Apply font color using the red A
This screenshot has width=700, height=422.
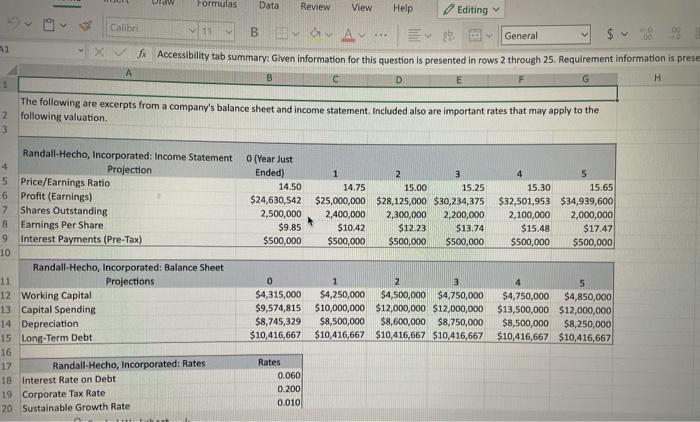tap(349, 34)
